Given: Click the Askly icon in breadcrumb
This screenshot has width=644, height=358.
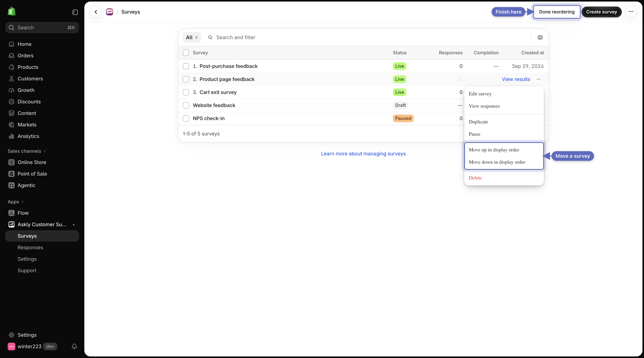Looking at the screenshot, I should coord(109,12).
